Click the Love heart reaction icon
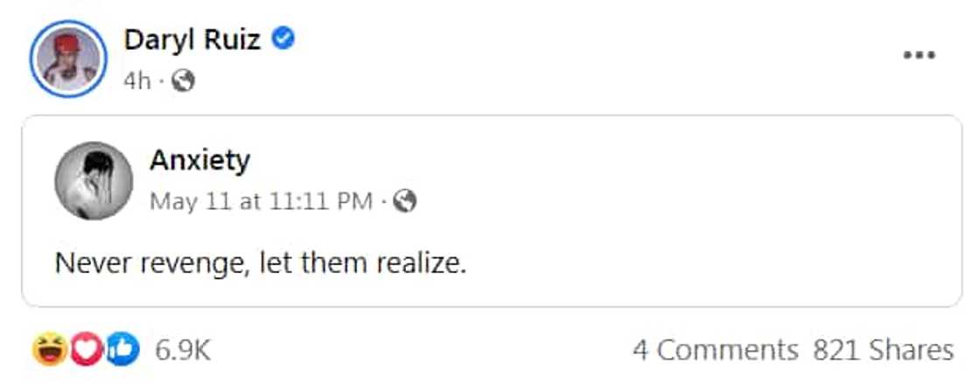This screenshot has height=386, width=980. pyautogui.click(x=86, y=350)
